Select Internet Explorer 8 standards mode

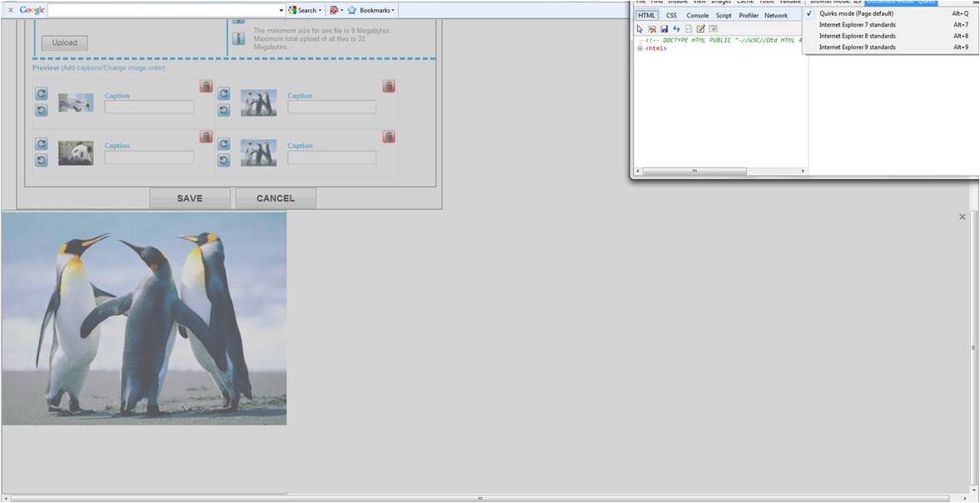890,36
